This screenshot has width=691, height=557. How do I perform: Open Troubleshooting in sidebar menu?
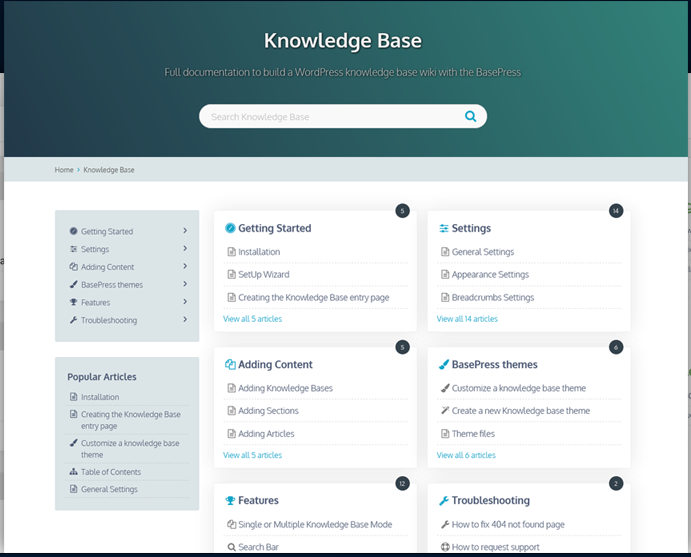[109, 320]
